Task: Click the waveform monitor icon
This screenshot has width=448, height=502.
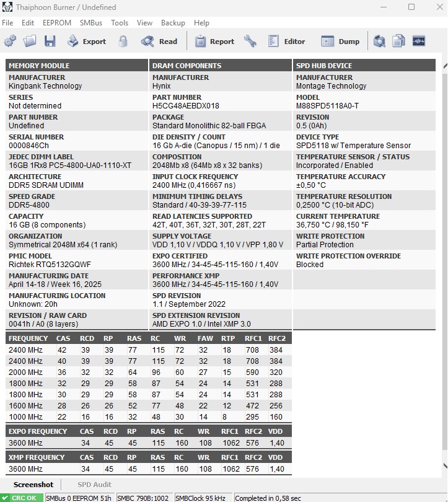Action: [x=419, y=42]
